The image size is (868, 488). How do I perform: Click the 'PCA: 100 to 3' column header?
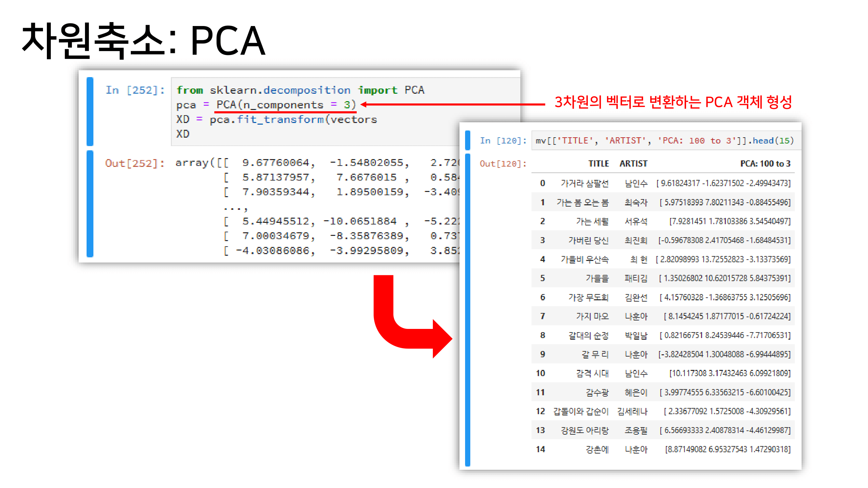pos(765,164)
